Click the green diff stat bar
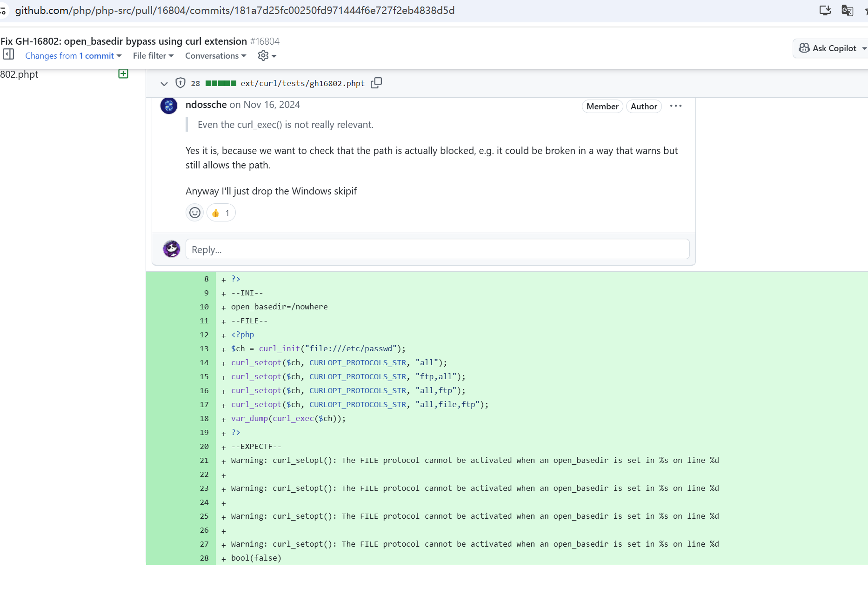Screen dimensions: 868x589 220,83
